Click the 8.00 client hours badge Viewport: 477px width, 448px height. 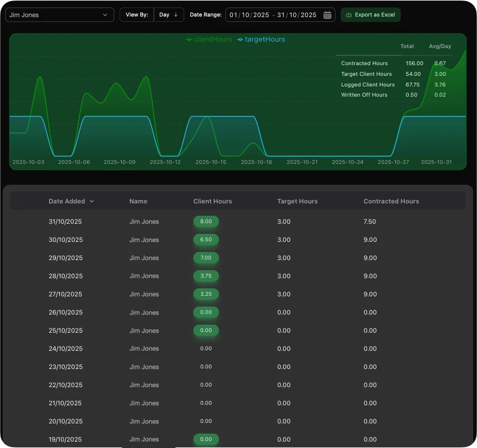[206, 222]
